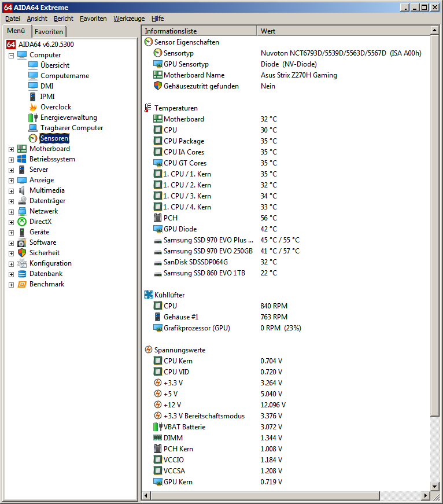This screenshot has width=443, height=504.
Task: Select the CPU VID row
Action: (286, 372)
